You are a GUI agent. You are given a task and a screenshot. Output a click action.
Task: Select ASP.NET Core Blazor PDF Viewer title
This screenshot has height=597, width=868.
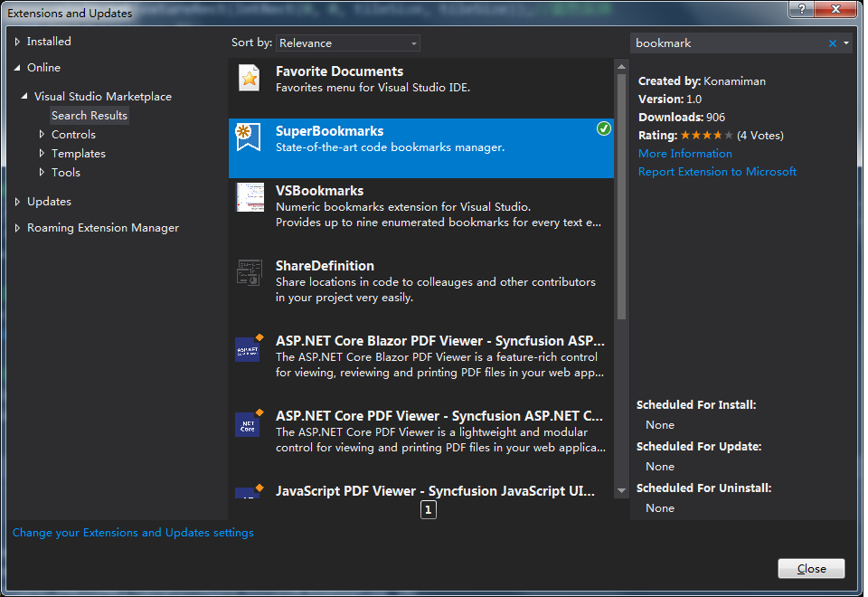click(440, 341)
